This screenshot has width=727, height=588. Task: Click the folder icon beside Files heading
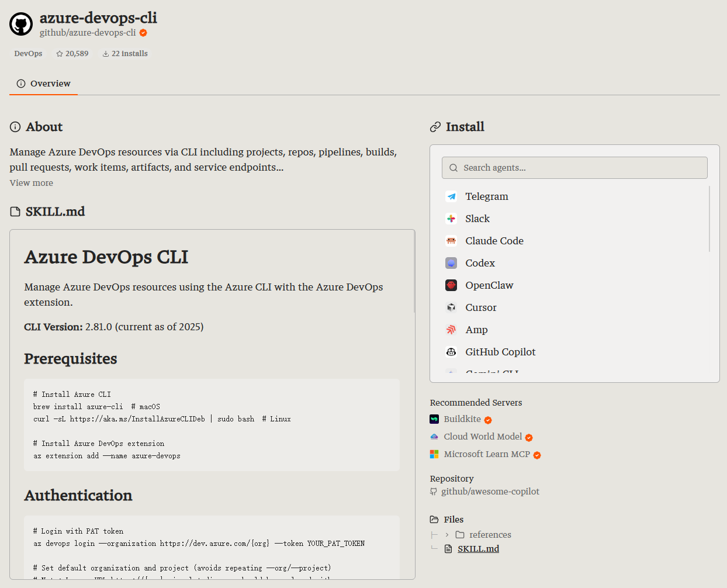tap(434, 520)
